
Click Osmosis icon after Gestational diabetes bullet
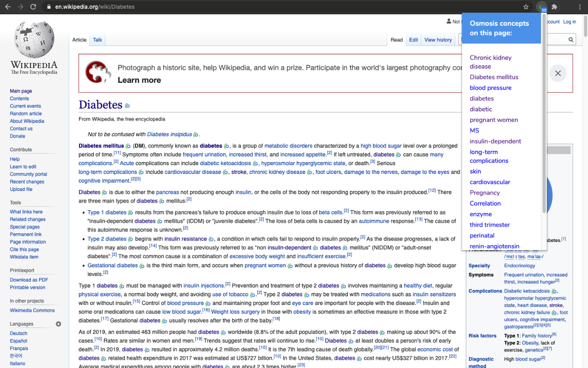pos(142,266)
